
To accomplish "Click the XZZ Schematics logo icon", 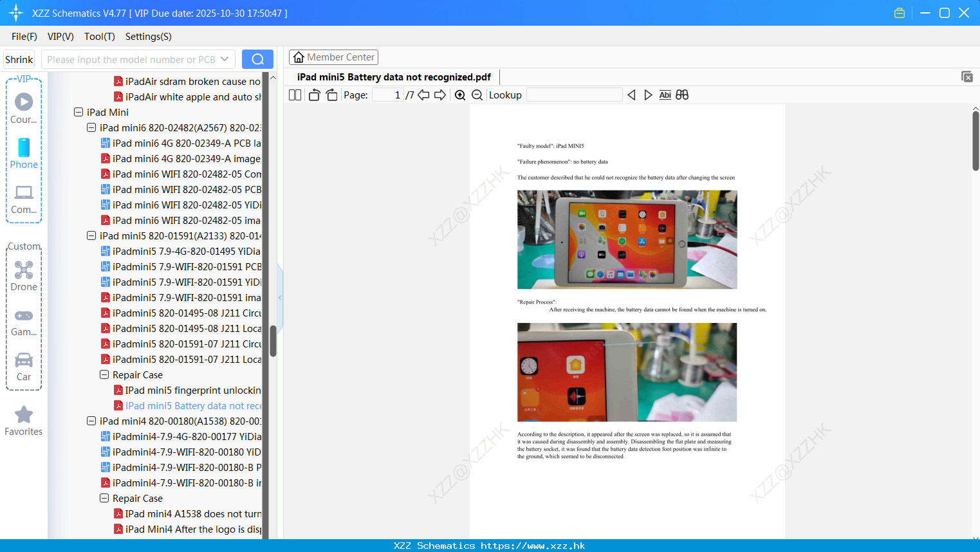I will point(16,13).
